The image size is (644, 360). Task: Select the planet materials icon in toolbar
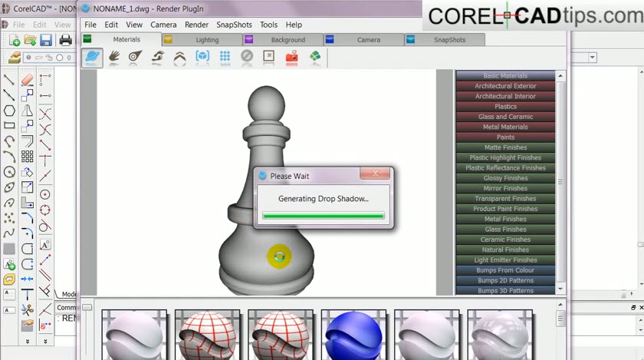click(92, 57)
